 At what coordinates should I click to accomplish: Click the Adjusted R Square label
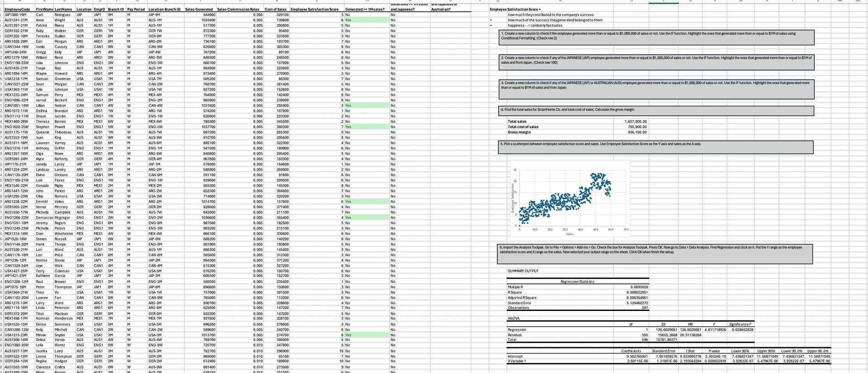coord(522,298)
